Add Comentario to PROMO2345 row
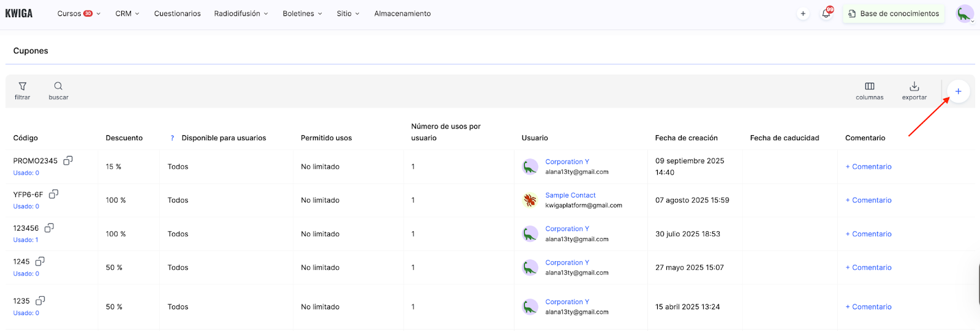 869,166
